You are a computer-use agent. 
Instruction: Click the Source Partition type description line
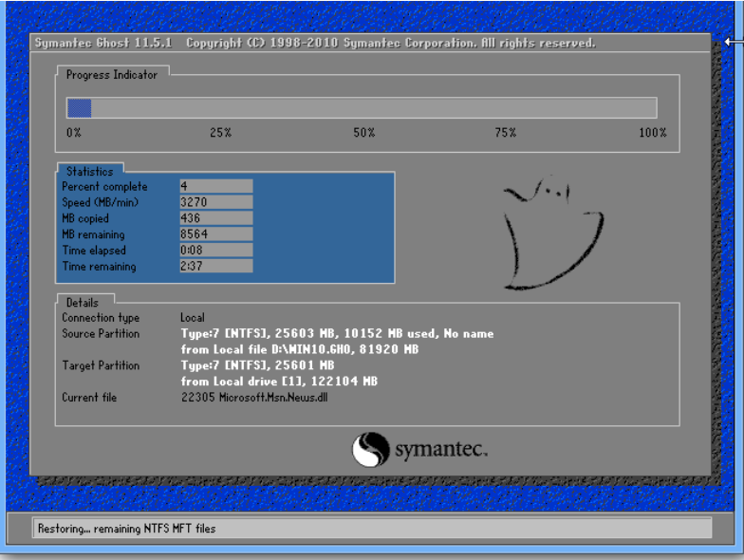click(337, 334)
